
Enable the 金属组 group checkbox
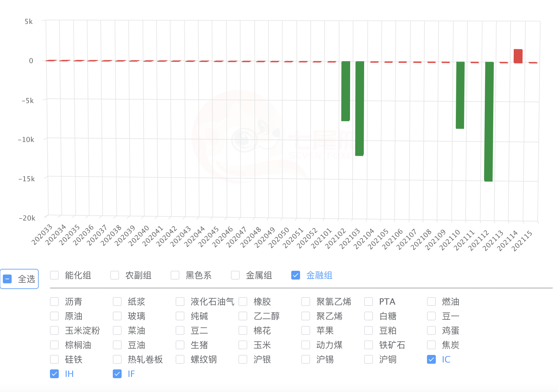pyautogui.click(x=235, y=275)
